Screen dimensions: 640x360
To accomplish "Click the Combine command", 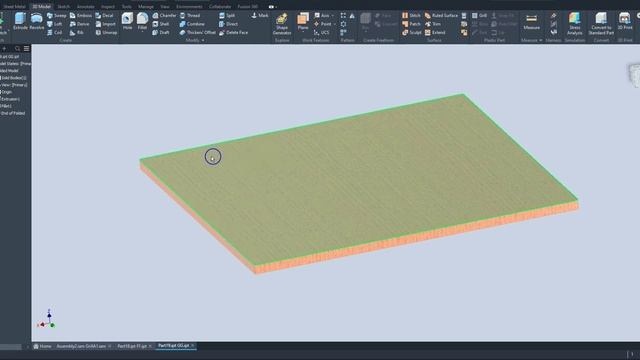I will 192,24.
